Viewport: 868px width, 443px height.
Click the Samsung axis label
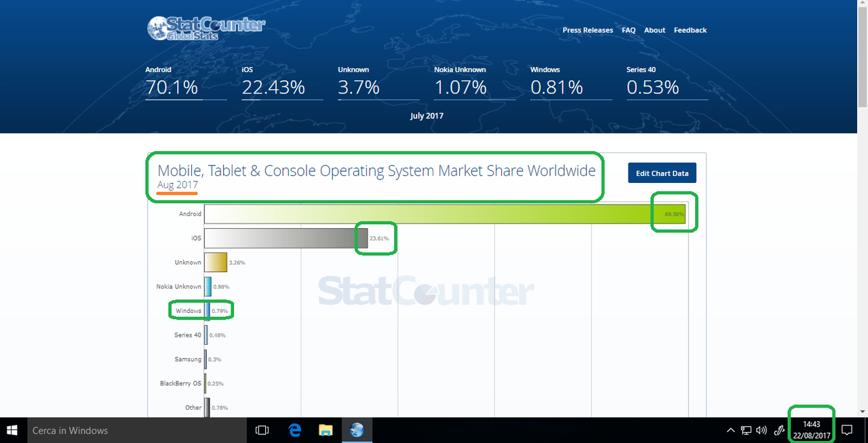pos(188,359)
